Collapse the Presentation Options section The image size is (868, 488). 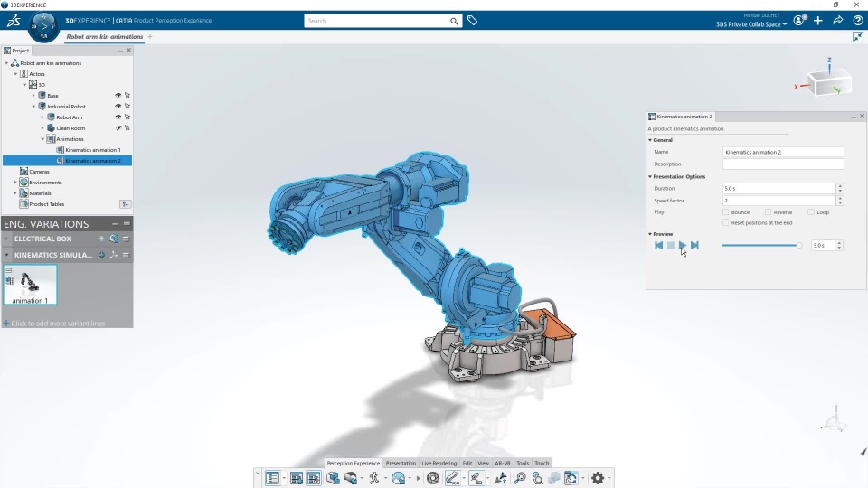tap(650, 176)
